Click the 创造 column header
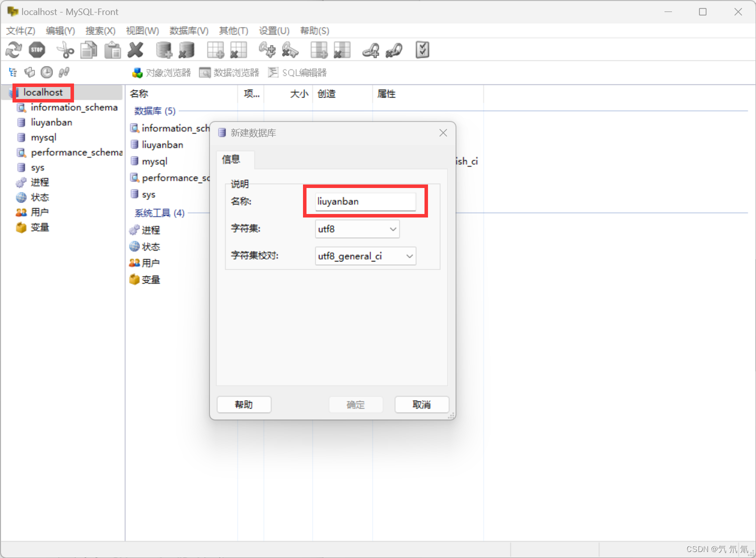 click(342, 94)
